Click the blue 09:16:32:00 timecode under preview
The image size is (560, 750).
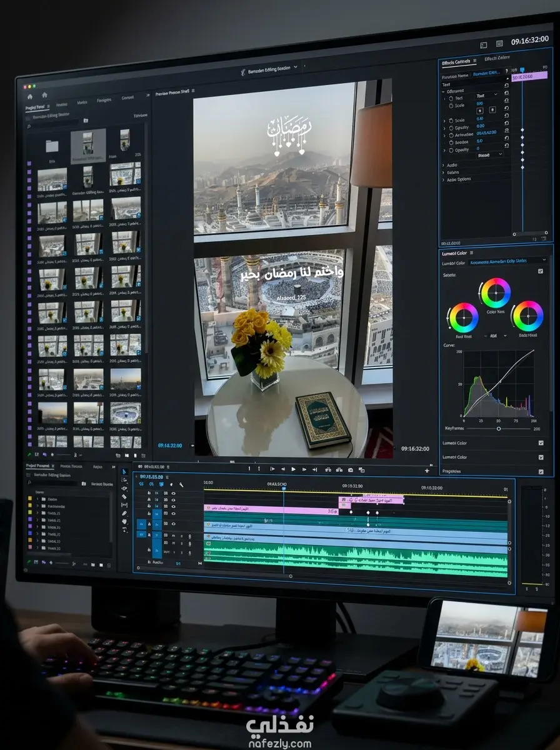[x=170, y=446]
